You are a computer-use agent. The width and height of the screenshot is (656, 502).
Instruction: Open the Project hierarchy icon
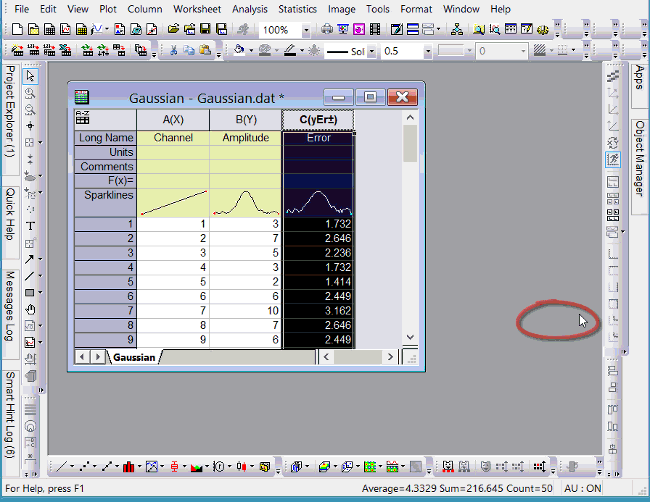click(457, 30)
